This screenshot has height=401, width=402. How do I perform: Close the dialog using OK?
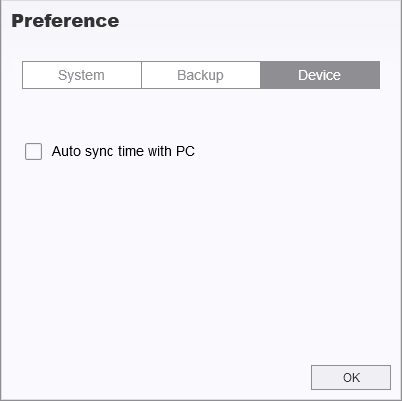tap(351, 377)
